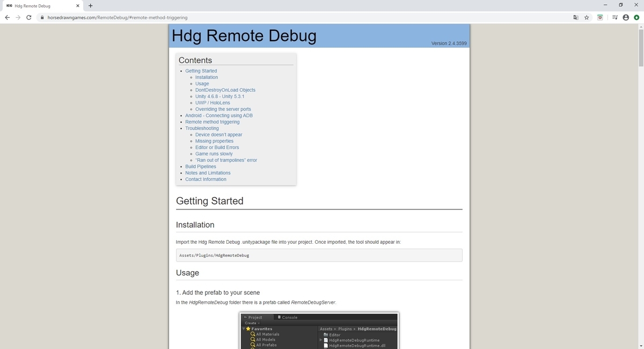Screen dimensions: 644x349
Task: Click the HdgRemoteDebugRuntime.dll file entry
Action: tap(354, 346)
